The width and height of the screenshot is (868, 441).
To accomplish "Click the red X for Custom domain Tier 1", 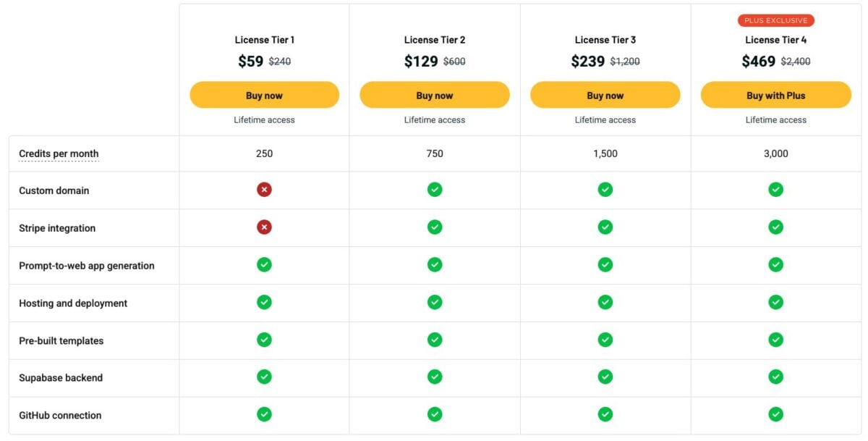I will click(x=265, y=190).
